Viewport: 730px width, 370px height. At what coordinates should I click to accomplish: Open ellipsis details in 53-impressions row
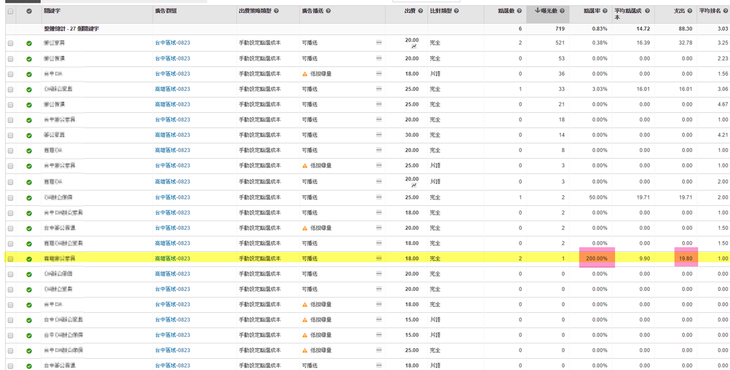[379, 58]
